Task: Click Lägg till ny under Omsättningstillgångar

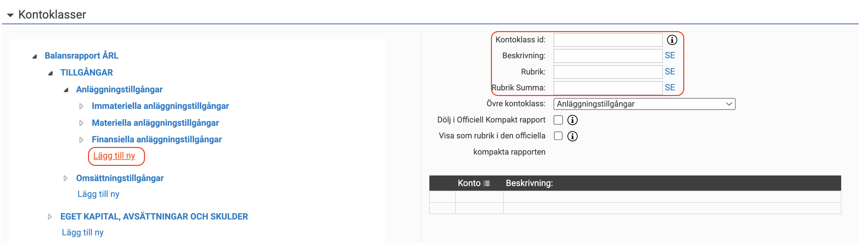Action: (x=98, y=194)
